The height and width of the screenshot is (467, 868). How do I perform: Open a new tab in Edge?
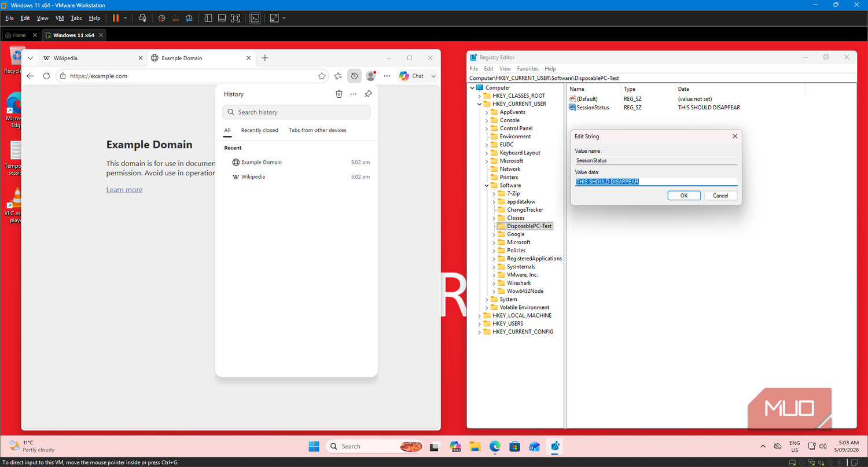point(265,58)
